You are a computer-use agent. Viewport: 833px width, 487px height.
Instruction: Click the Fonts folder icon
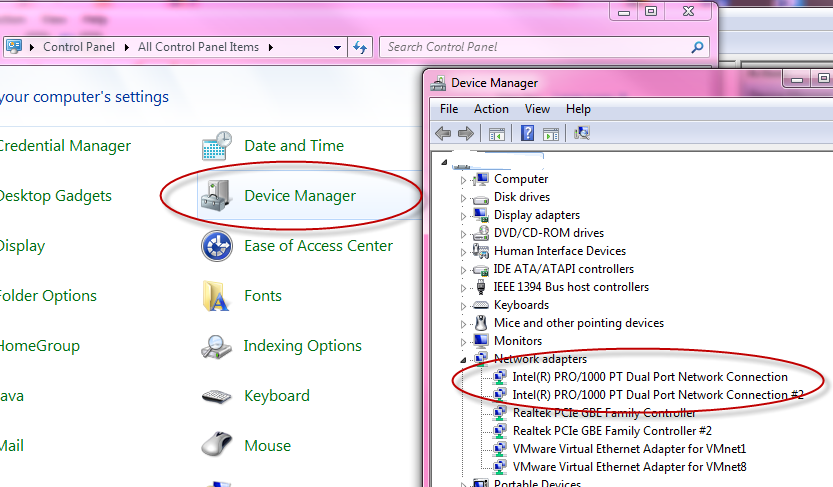coord(216,296)
